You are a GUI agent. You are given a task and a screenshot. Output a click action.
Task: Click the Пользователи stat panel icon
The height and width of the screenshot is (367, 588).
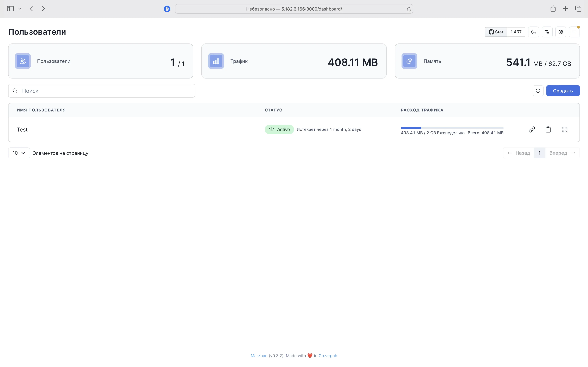(23, 61)
